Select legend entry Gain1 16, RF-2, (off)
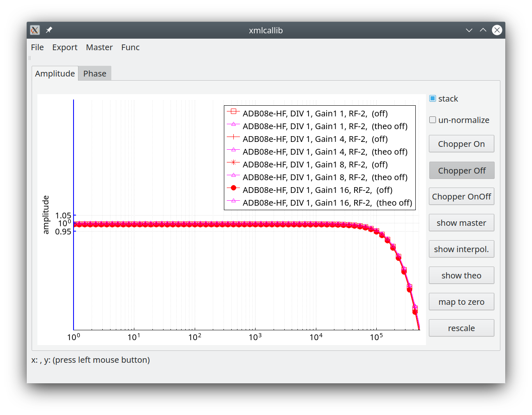 coord(318,190)
